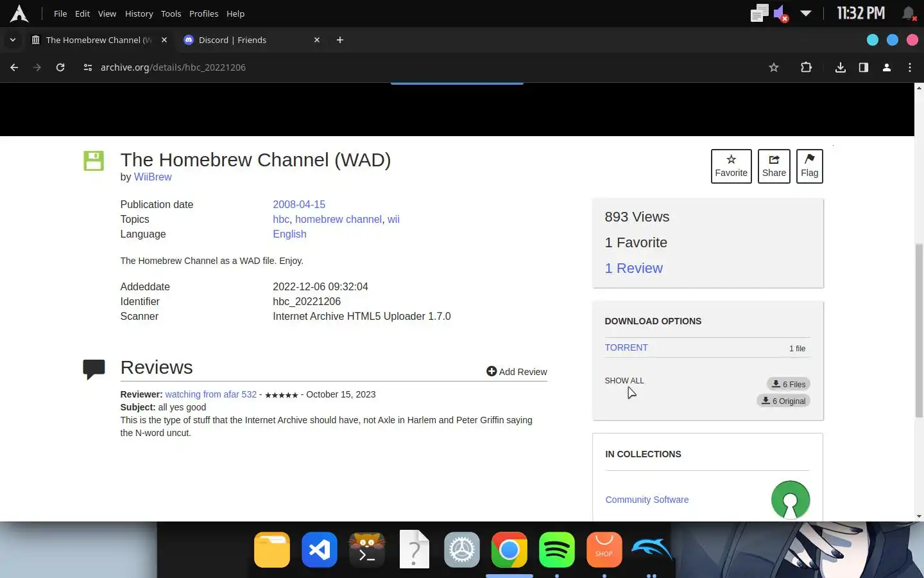Open the terminal app in dock
This screenshot has width=924, height=578.
(x=367, y=550)
